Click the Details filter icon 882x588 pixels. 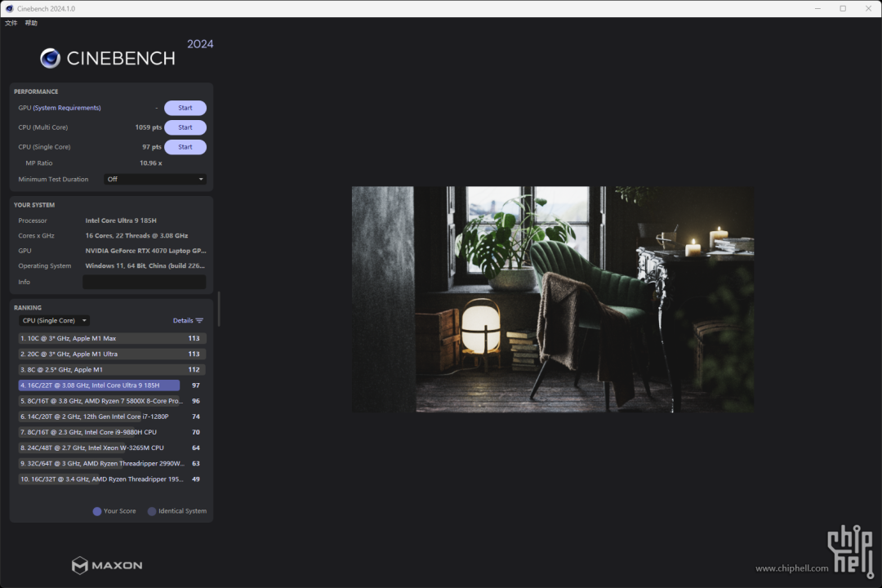(x=199, y=321)
